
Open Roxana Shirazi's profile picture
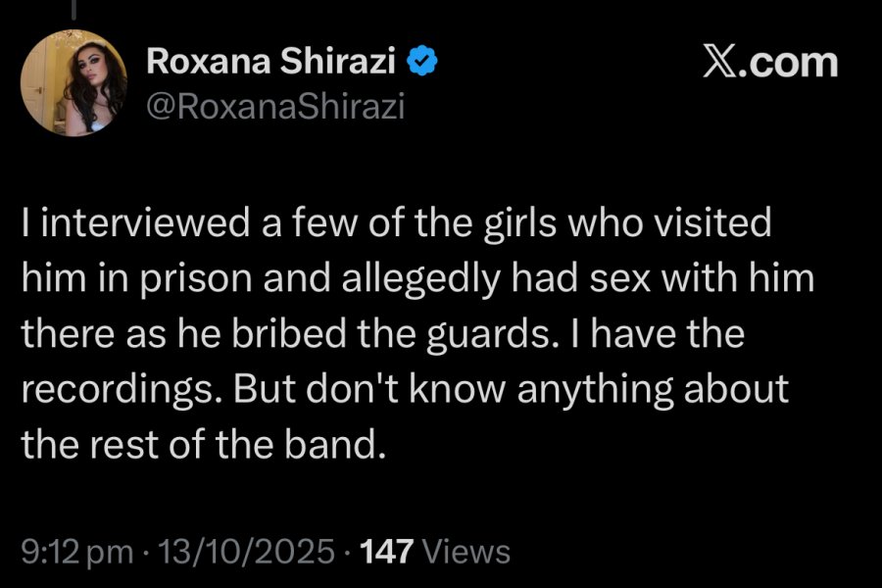(73, 82)
